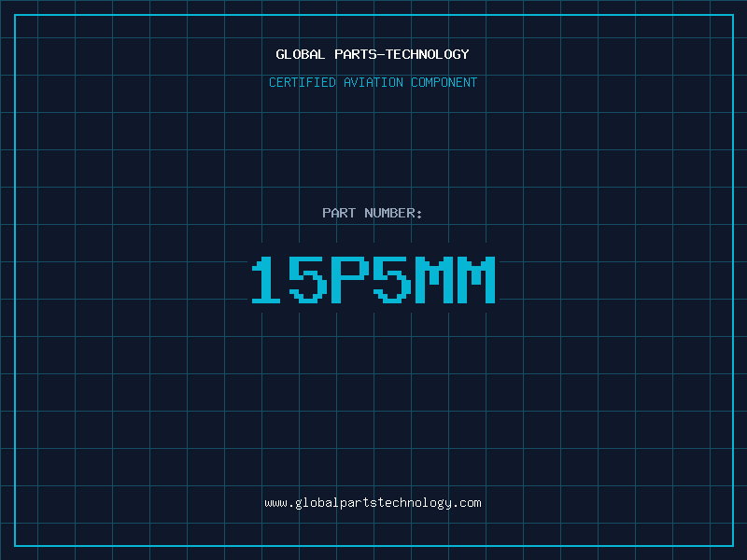This screenshot has height=560, width=747.
Task: Select the CERTIFIED AVIATION COMPONENT subtitle
Action: [x=373, y=82]
